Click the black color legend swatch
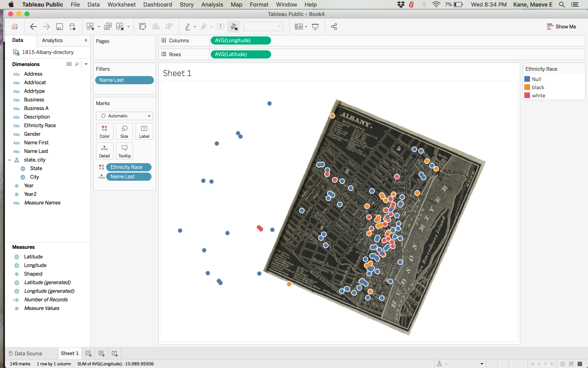The image size is (588, 368). tap(527, 87)
